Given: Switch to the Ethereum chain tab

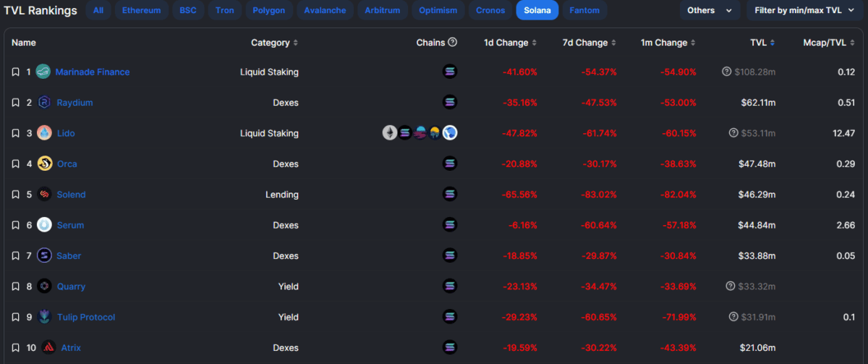Looking at the screenshot, I should click(142, 10).
